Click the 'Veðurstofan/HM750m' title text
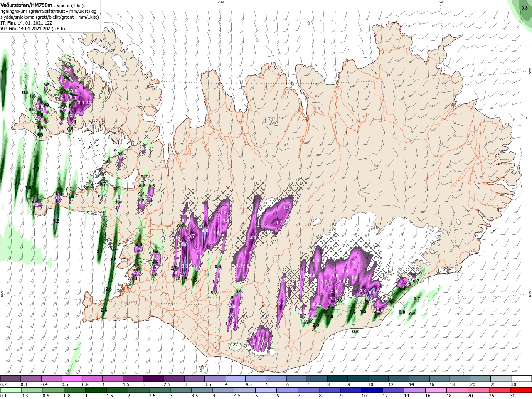This screenshot has height=399, width=532. [x=26, y=5]
